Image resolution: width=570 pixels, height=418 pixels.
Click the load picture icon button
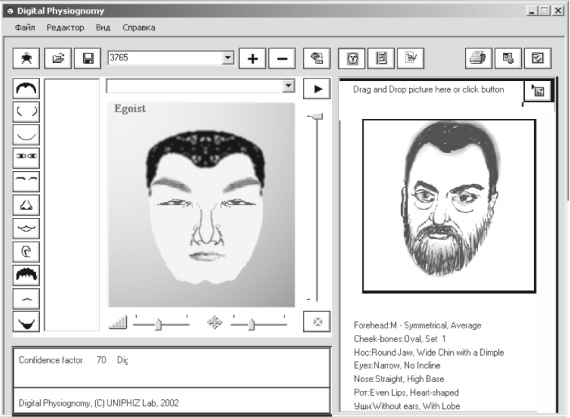coord(538,91)
